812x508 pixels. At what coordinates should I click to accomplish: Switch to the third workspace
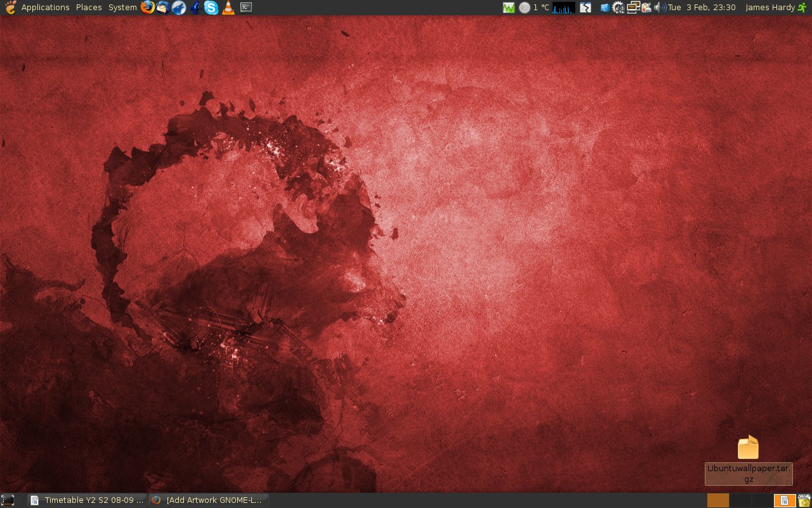pos(761,500)
